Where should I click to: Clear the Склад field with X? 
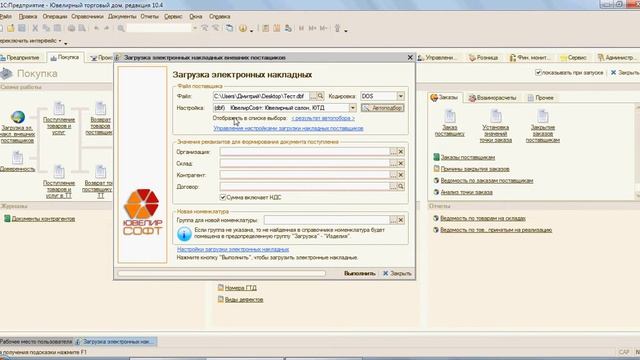click(401, 163)
